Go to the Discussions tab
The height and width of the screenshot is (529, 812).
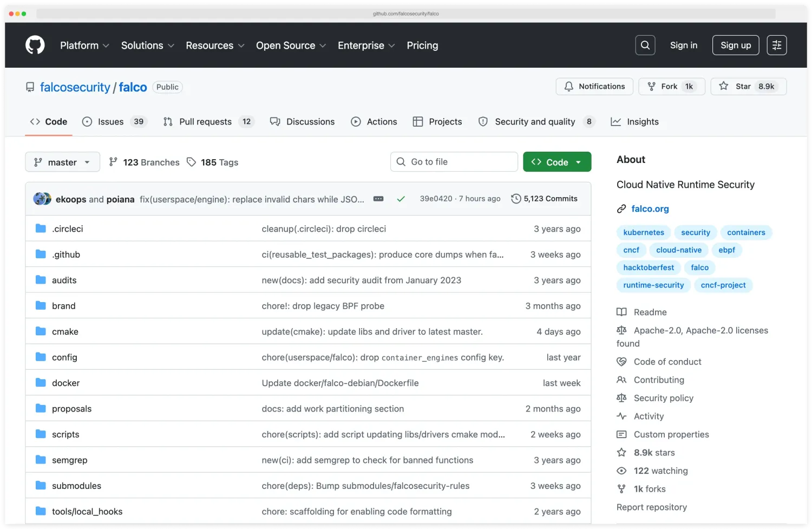click(x=303, y=122)
